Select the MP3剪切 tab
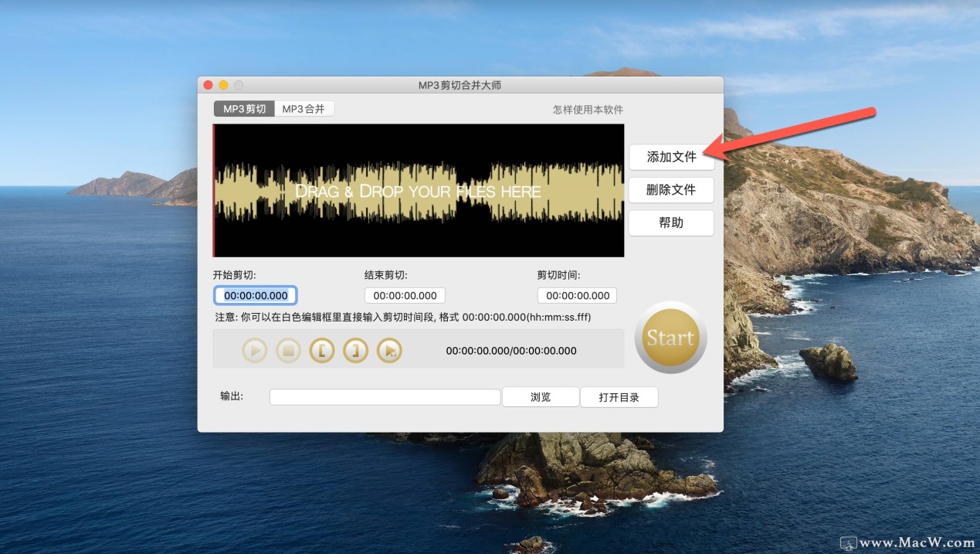 [244, 109]
